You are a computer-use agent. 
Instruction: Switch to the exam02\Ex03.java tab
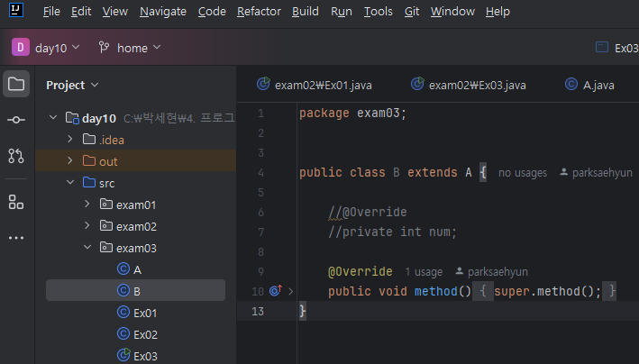tap(469, 85)
